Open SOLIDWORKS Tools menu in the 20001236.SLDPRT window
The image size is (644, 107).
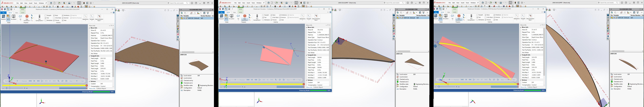coord(253,3)
